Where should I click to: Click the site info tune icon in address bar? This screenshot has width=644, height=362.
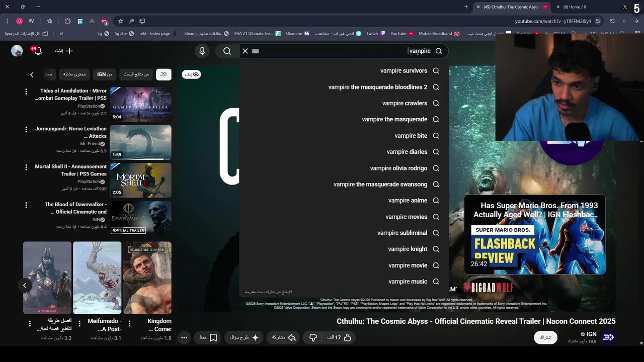(598, 21)
